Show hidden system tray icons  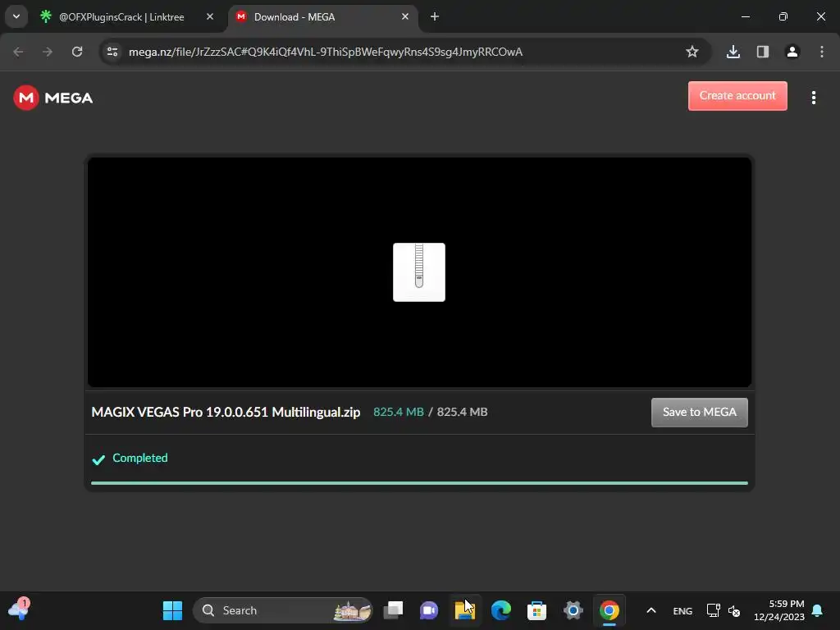coord(651,610)
